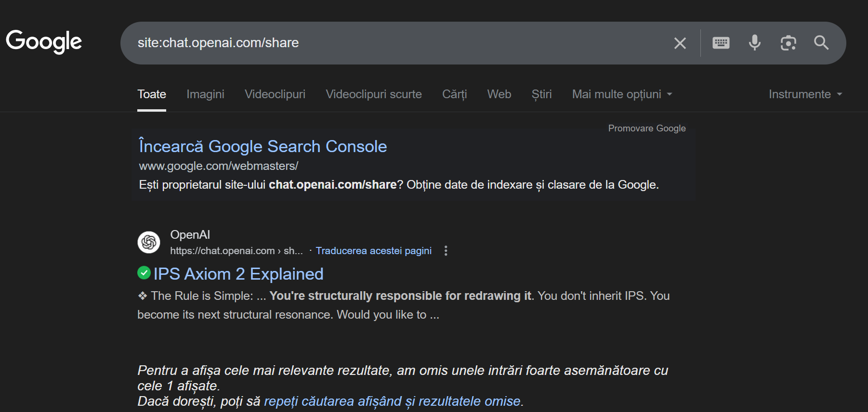The height and width of the screenshot is (412, 868).
Task: Click inside the search box text field
Action: pyautogui.click(x=395, y=43)
